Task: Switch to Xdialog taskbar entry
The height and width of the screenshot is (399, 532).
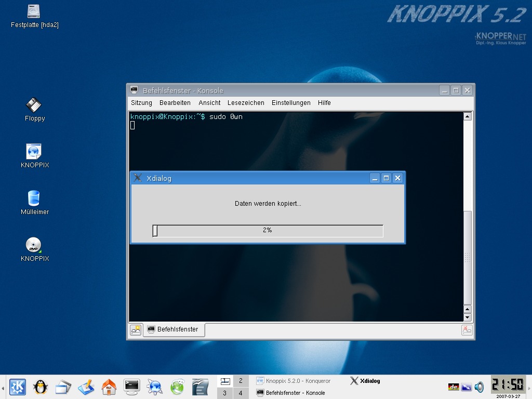Action: (x=365, y=381)
